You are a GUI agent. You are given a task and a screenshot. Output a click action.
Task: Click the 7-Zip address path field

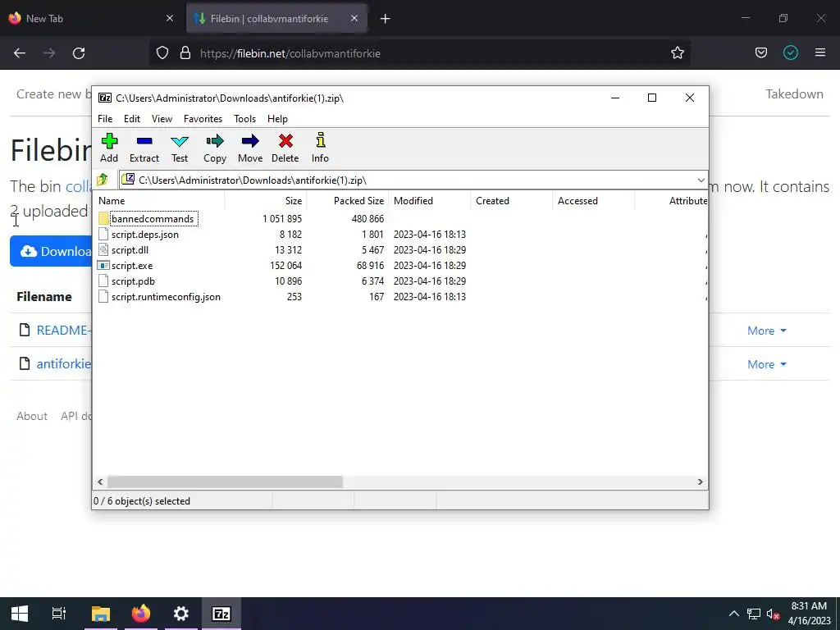coord(407,180)
